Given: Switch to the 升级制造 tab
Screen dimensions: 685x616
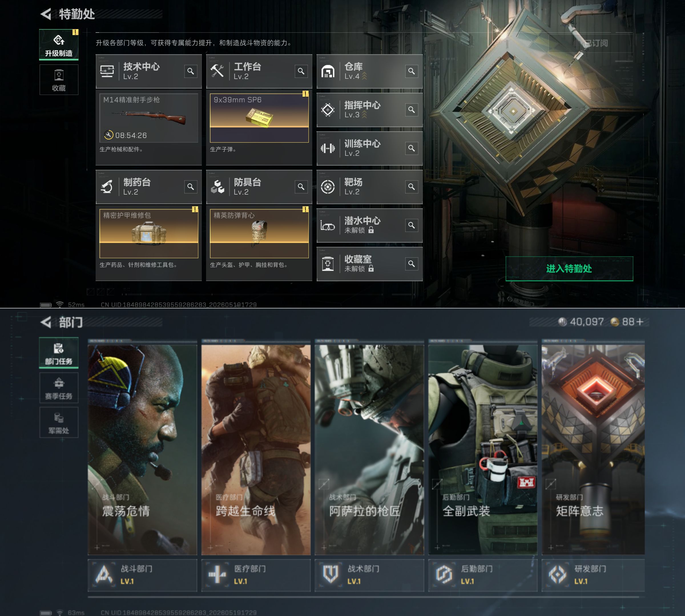Looking at the screenshot, I should point(59,45).
